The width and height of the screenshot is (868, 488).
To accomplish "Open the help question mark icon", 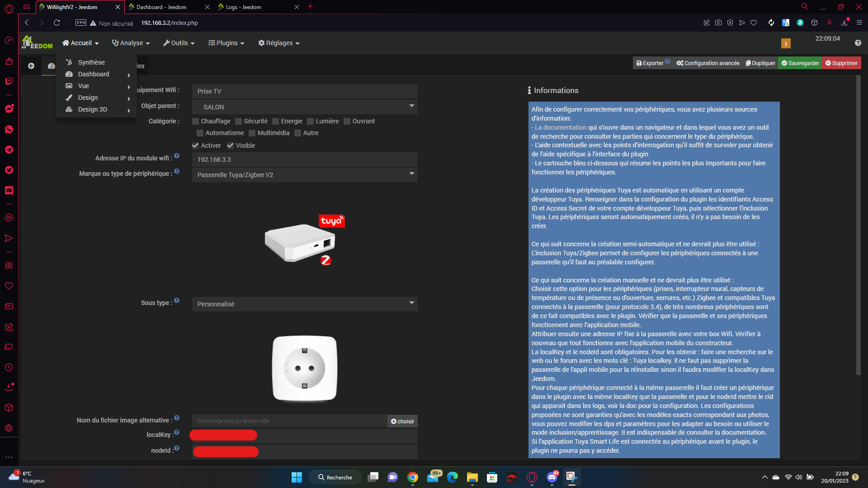I will coord(858,43).
